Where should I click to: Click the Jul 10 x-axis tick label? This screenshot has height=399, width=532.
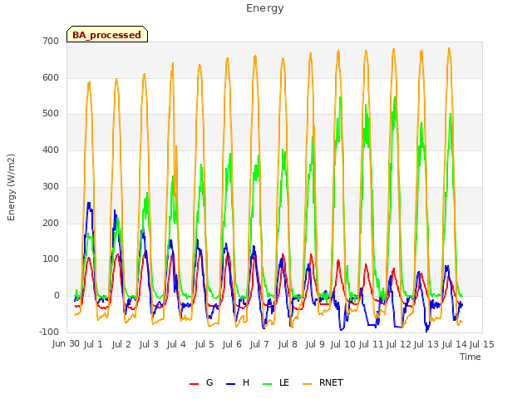(x=342, y=344)
